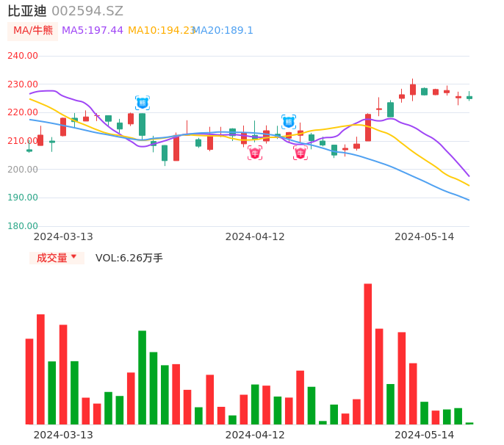
Task: Toggle the MA10 moving average label
Action: coord(161,30)
